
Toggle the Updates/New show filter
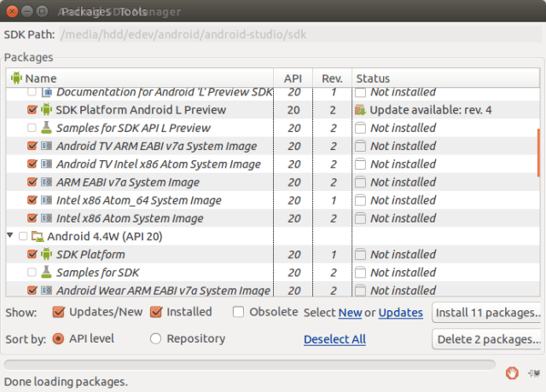click(x=58, y=312)
